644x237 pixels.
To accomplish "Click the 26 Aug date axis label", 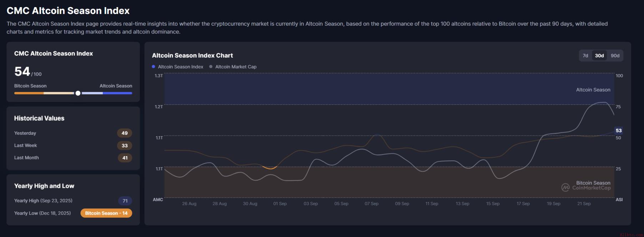I will click(189, 203).
